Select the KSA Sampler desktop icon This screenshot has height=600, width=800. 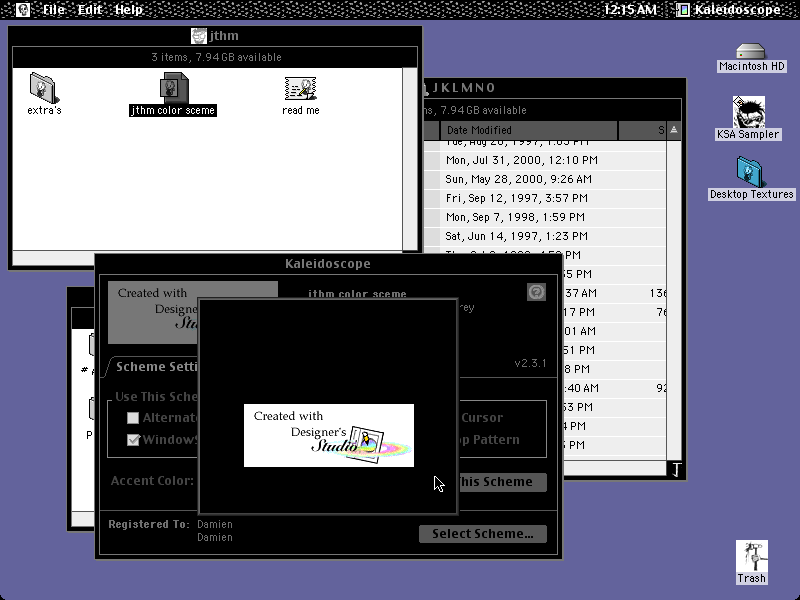pyautogui.click(x=748, y=112)
